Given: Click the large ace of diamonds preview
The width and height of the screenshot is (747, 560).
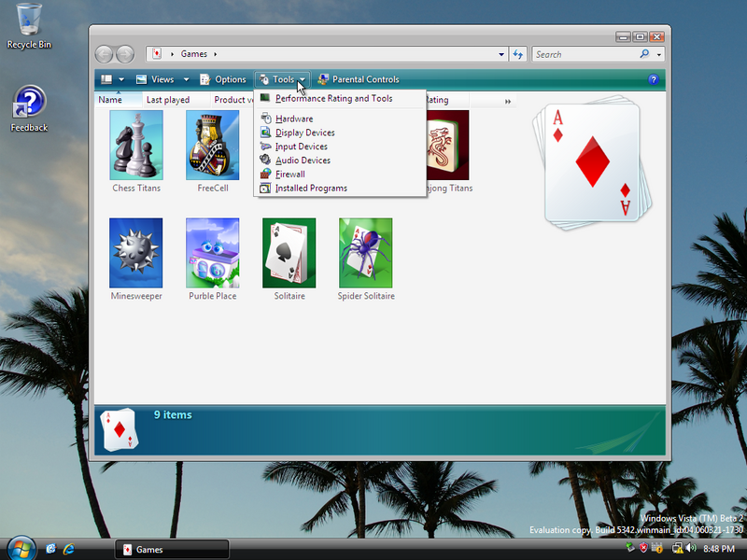Looking at the screenshot, I should coord(592,161).
